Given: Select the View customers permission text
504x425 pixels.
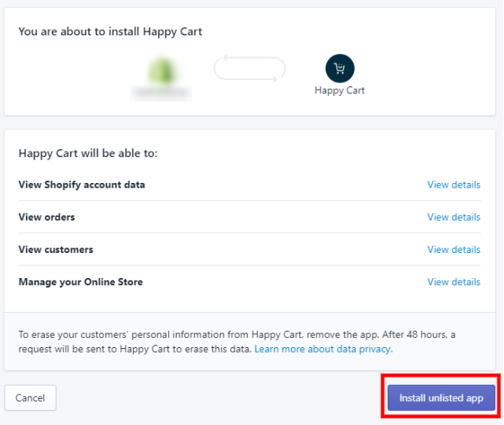Looking at the screenshot, I should coord(56,250).
